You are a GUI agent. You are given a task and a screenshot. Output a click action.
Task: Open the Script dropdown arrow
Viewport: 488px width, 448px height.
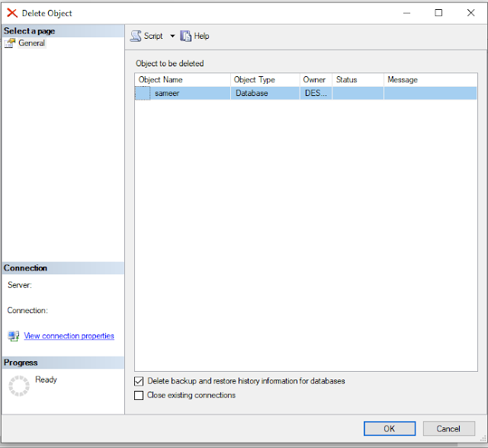click(x=172, y=36)
